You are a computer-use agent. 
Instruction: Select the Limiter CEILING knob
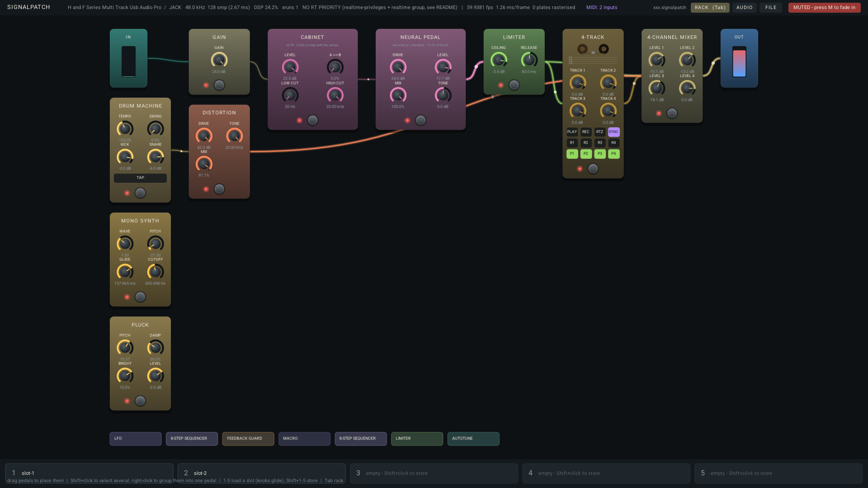pyautogui.click(x=499, y=60)
